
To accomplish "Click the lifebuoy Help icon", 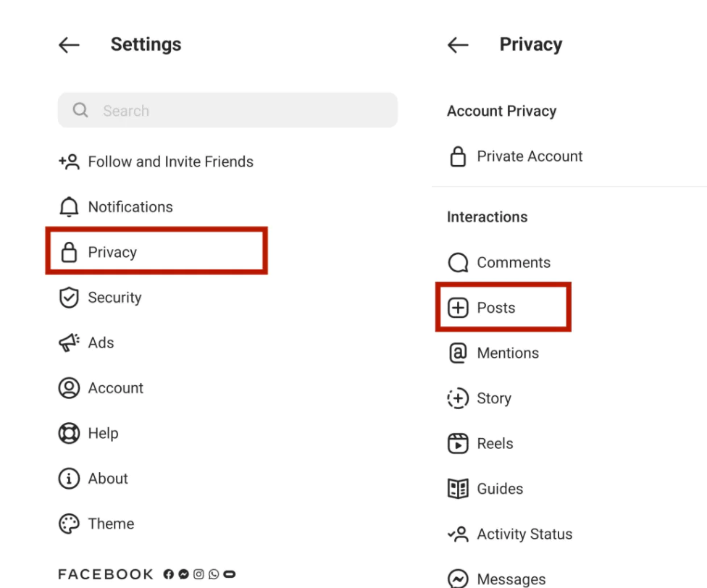I will 69,433.
